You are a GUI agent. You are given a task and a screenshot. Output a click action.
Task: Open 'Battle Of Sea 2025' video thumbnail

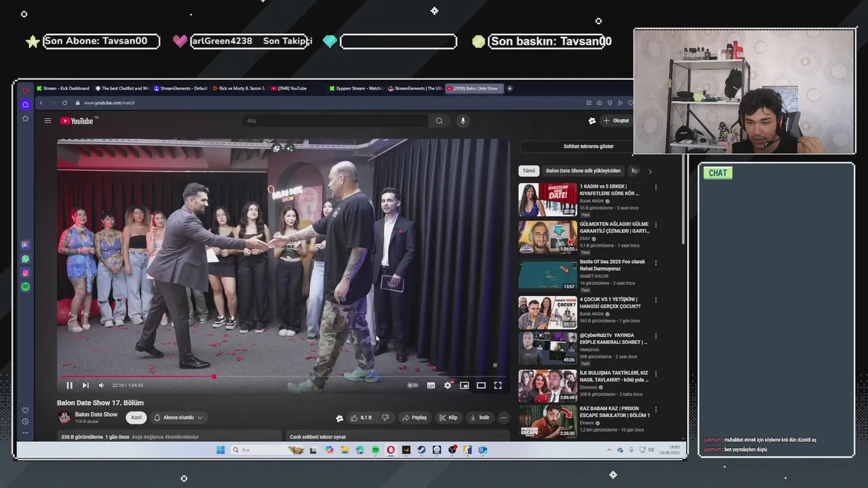tap(547, 274)
